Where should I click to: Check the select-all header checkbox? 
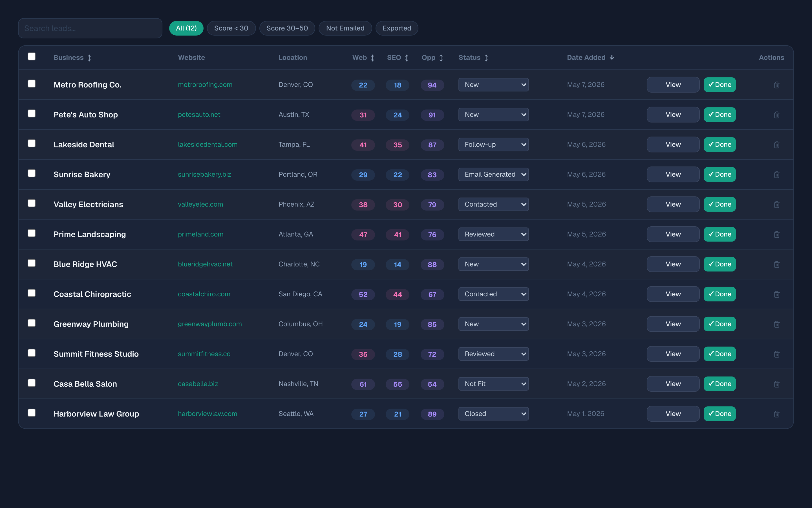(x=32, y=56)
